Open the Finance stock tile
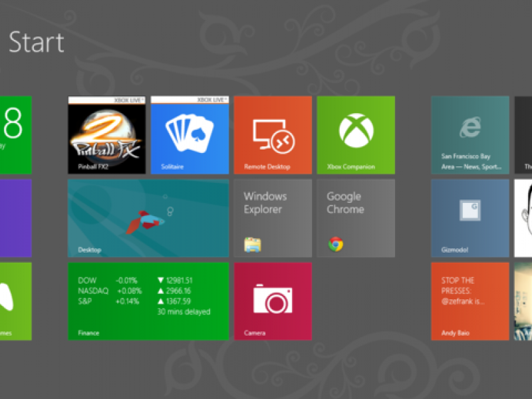The width and height of the screenshot is (532, 399). [148, 301]
